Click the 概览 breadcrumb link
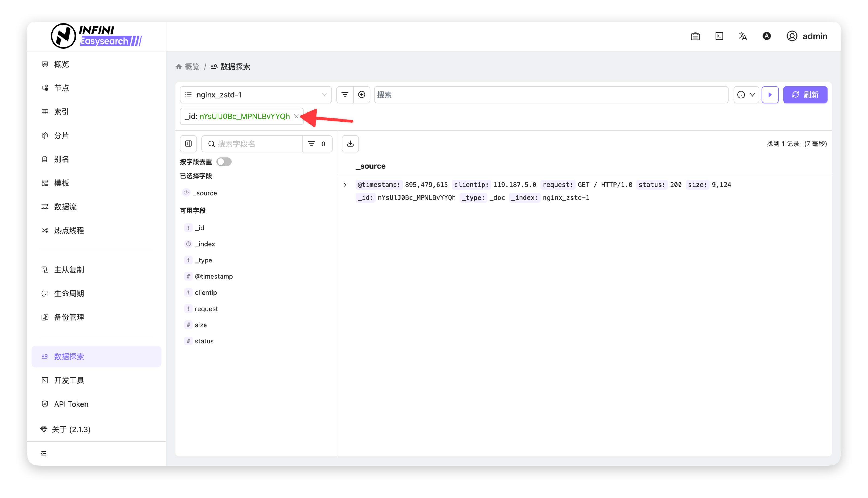Screen dimensions: 868x498 coord(192,67)
